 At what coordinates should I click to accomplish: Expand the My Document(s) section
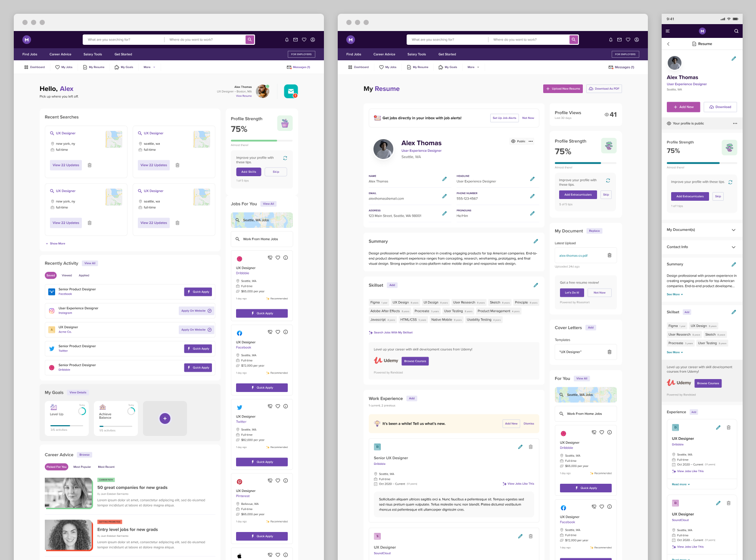pyautogui.click(x=733, y=230)
